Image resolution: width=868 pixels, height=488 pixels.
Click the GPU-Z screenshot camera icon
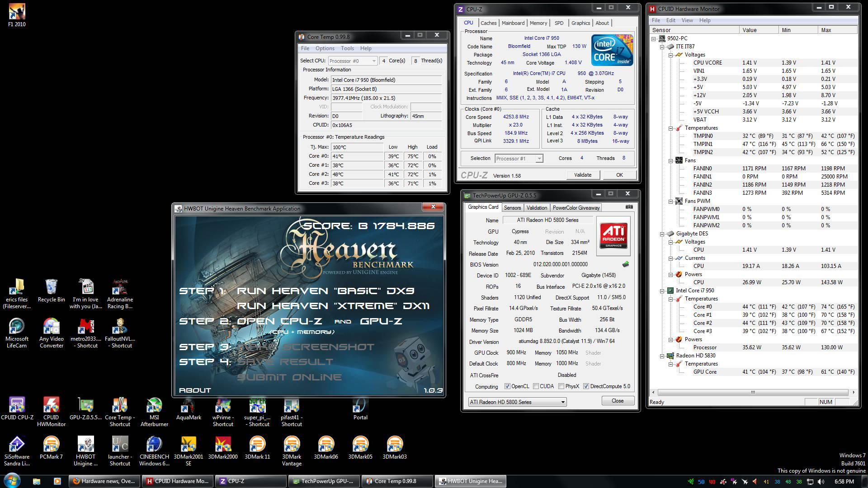(629, 207)
